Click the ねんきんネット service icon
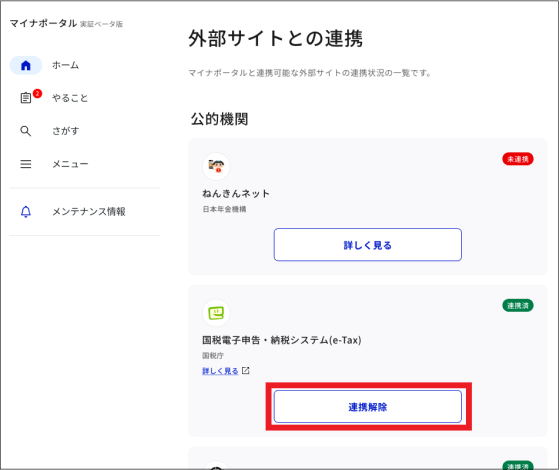 [x=216, y=166]
